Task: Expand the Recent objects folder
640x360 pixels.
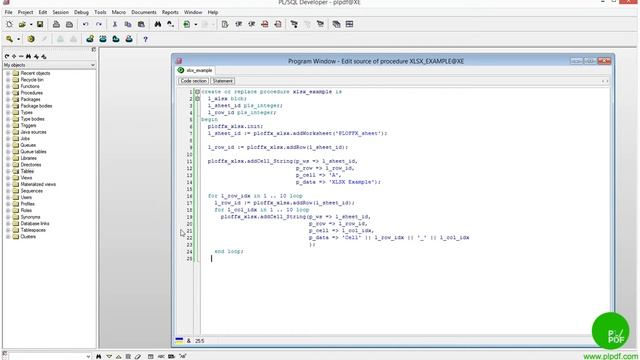Action: point(8,73)
